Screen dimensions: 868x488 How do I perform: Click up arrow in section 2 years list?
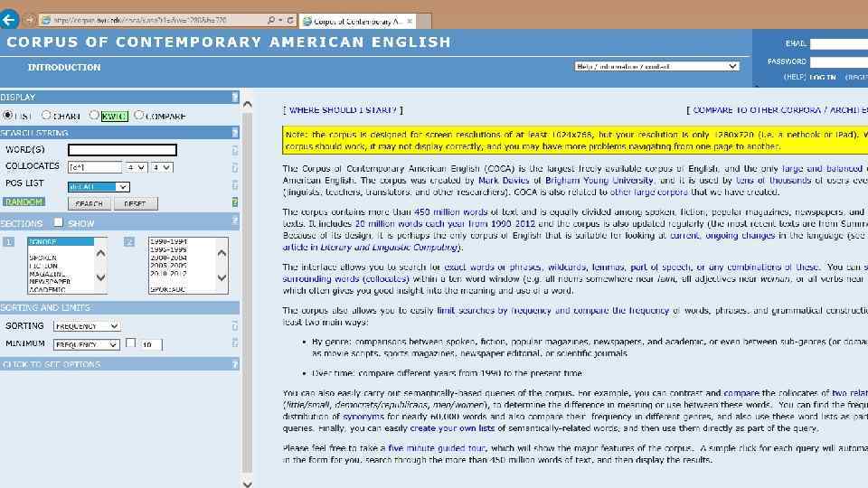click(222, 253)
